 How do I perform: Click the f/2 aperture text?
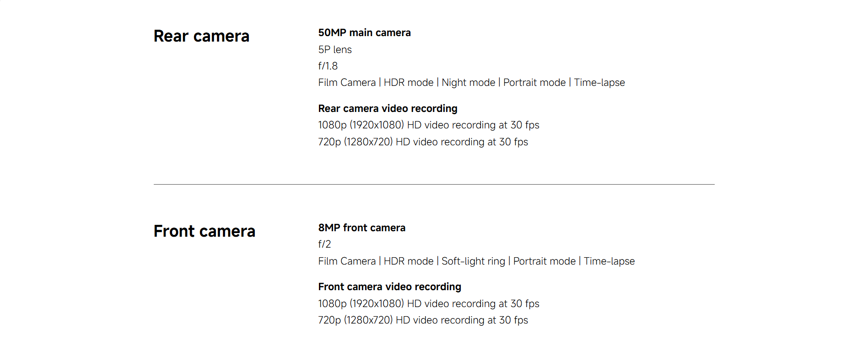(x=324, y=244)
